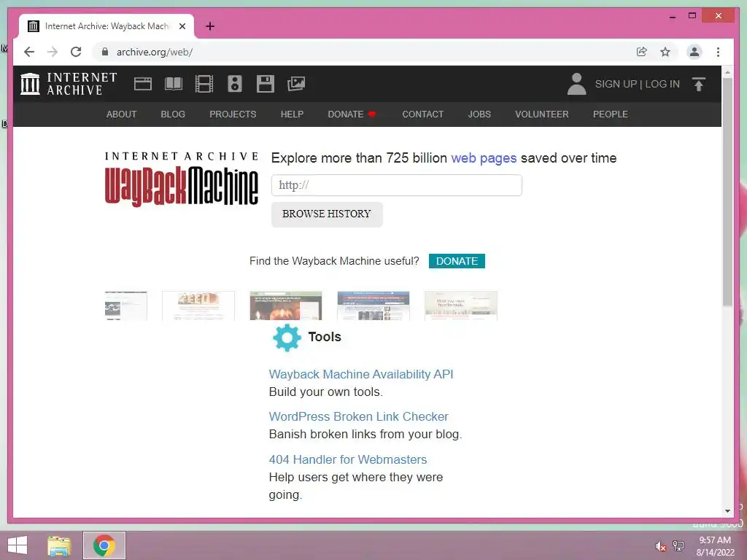Click the padlock site info icon

pos(105,52)
